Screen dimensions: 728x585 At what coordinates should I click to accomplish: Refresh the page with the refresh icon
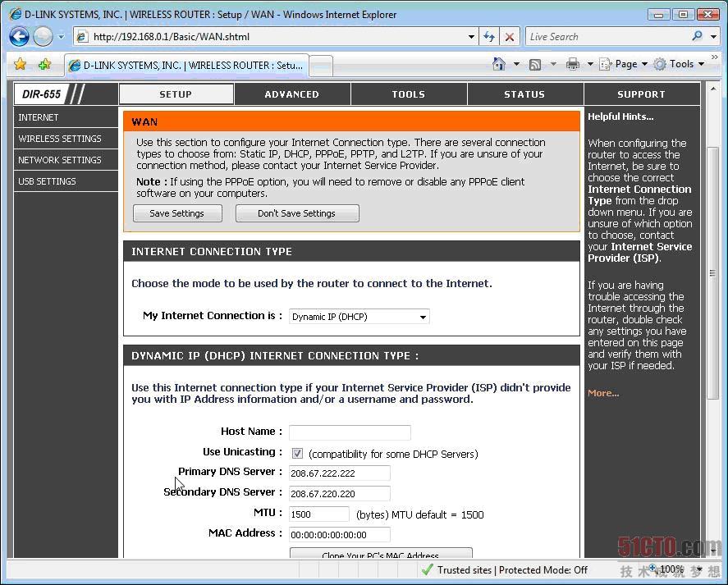coord(489,37)
